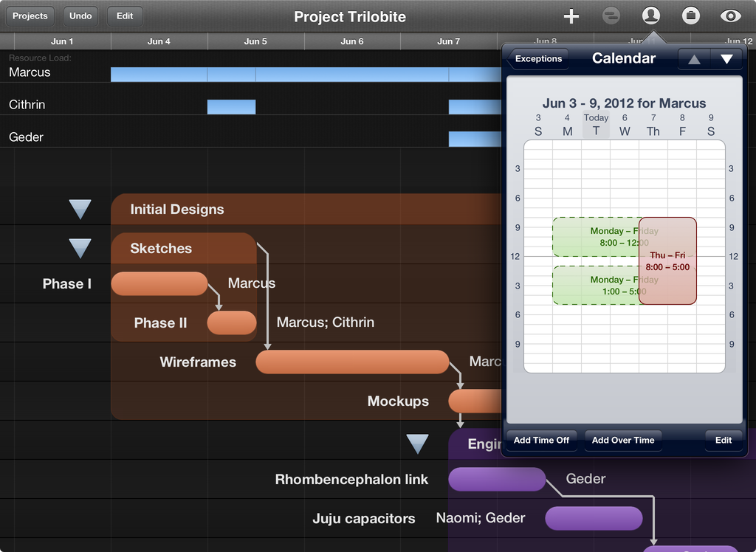756x552 pixels.
Task: Select the red Thu – Fri 8:00 – 5:00 block
Action: tap(668, 261)
